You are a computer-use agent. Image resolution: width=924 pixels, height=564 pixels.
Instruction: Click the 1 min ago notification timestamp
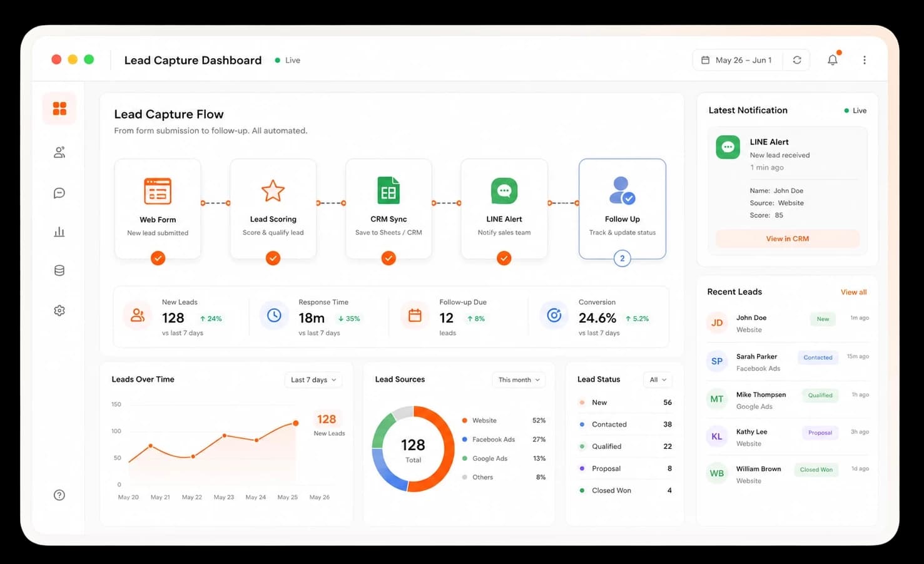766,167
